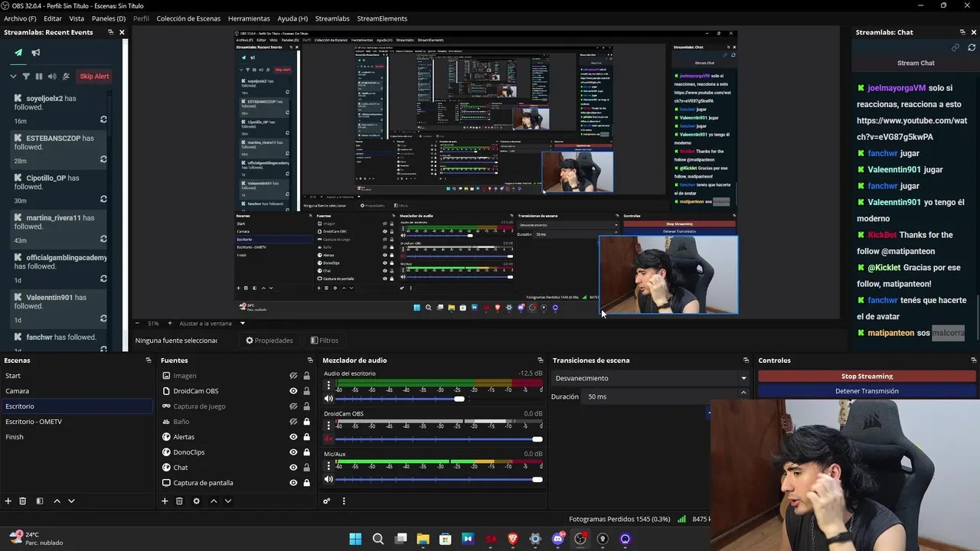Screen dimensions: 980x551
Task: Add a new source with the plus icon
Action: (165, 501)
